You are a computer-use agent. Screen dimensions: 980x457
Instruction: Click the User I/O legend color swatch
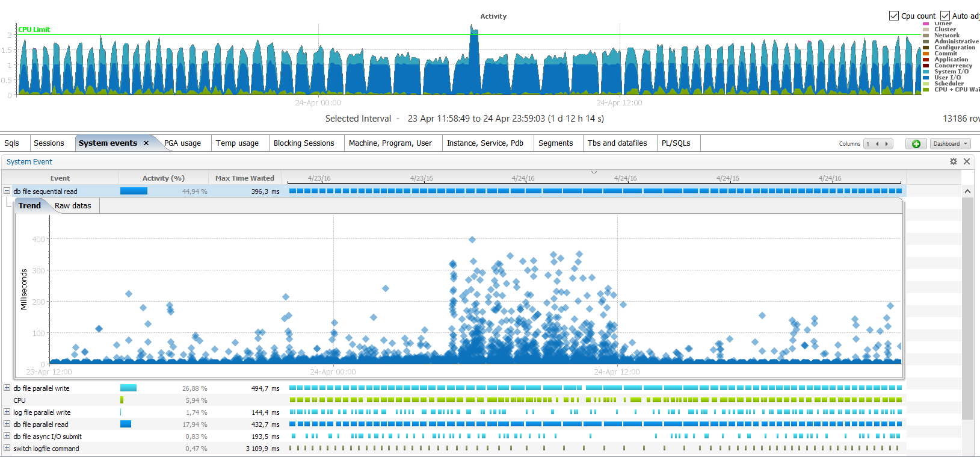click(926, 78)
